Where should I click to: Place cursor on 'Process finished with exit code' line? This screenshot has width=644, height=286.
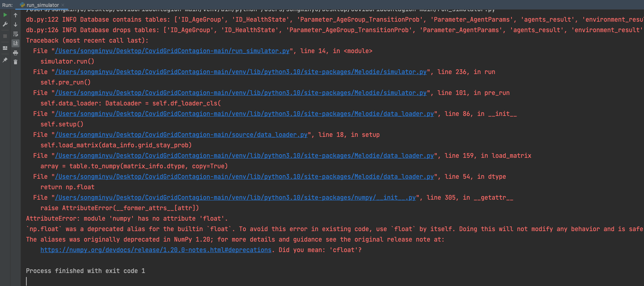86,271
